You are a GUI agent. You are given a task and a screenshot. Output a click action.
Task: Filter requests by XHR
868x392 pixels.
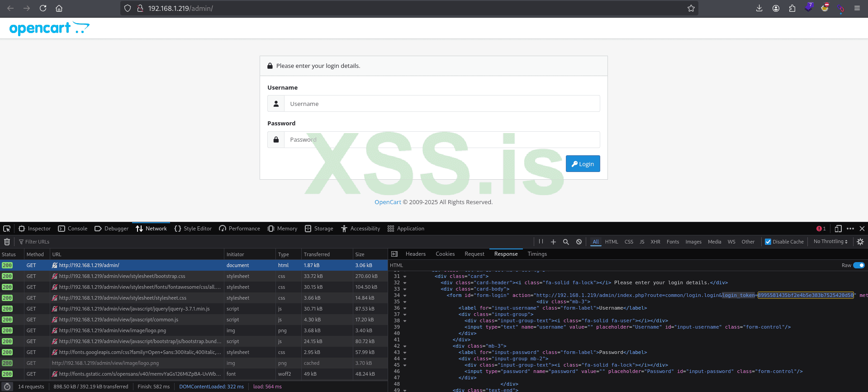pyautogui.click(x=655, y=242)
